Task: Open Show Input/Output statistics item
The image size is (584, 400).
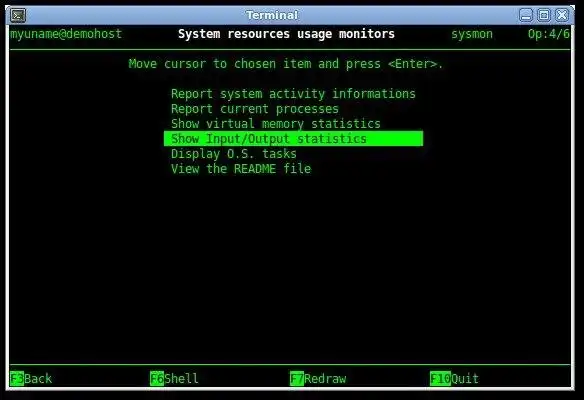Action: [293, 139]
